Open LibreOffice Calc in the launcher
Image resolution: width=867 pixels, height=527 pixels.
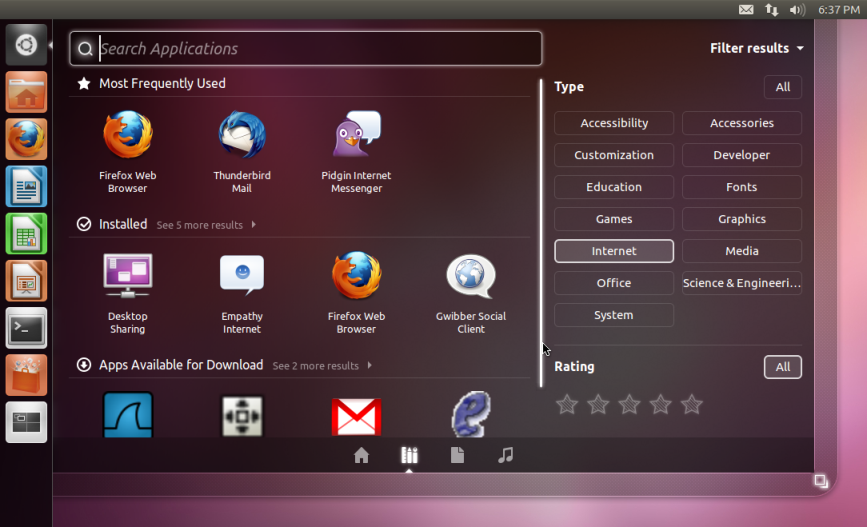[x=26, y=234]
